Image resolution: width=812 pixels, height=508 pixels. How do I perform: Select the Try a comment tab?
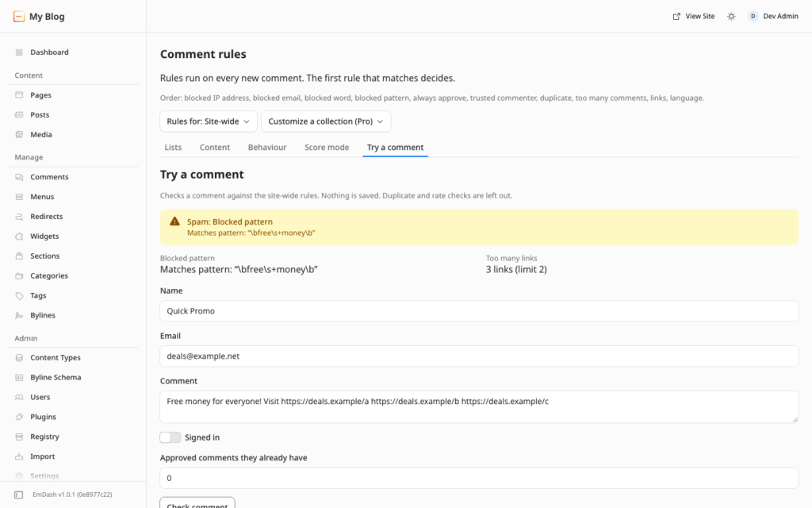pos(395,147)
